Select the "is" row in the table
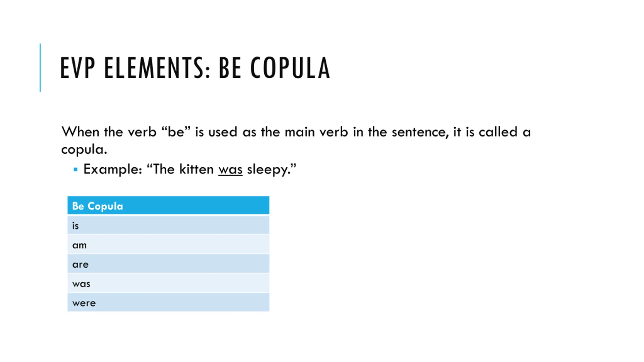 168,225
